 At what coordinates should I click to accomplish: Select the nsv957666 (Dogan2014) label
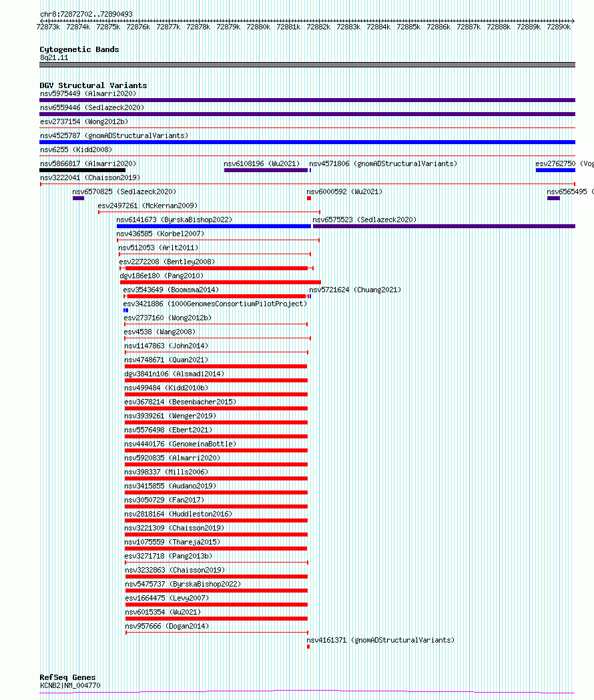coord(167,627)
